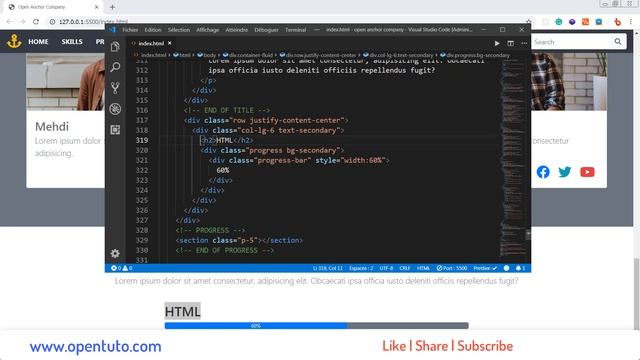This screenshot has height=360, width=640.
Task: Open the VS Code Explorer panel icon
Action: [115, 47]
